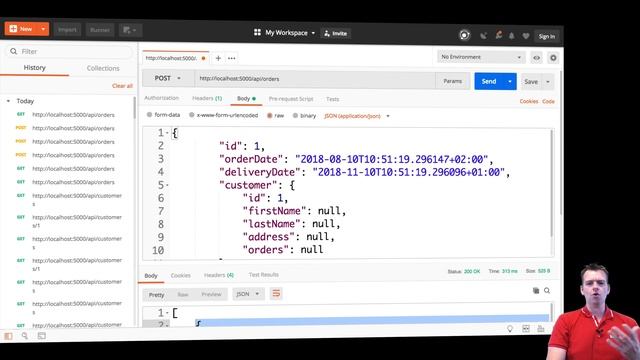
Task: Open the POST method dropdown
Action: tap(168, 78)
